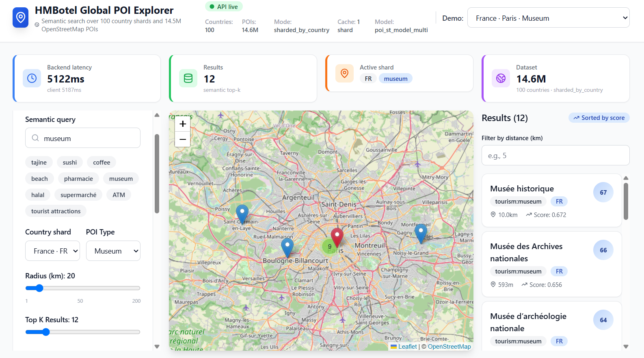Select the supermarché query chip
Screen dimensions: 644x358
(78, 195)
